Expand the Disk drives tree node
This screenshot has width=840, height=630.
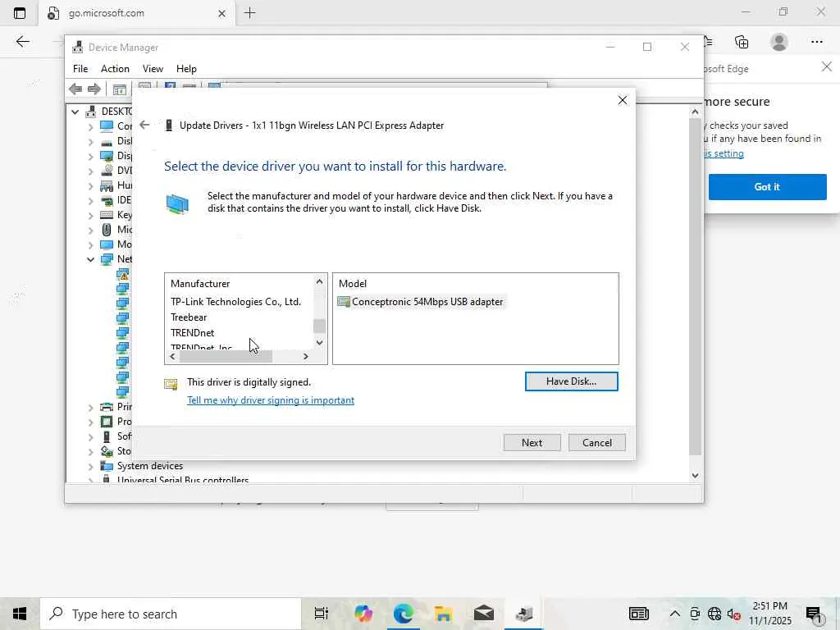(x=90, y=141)
